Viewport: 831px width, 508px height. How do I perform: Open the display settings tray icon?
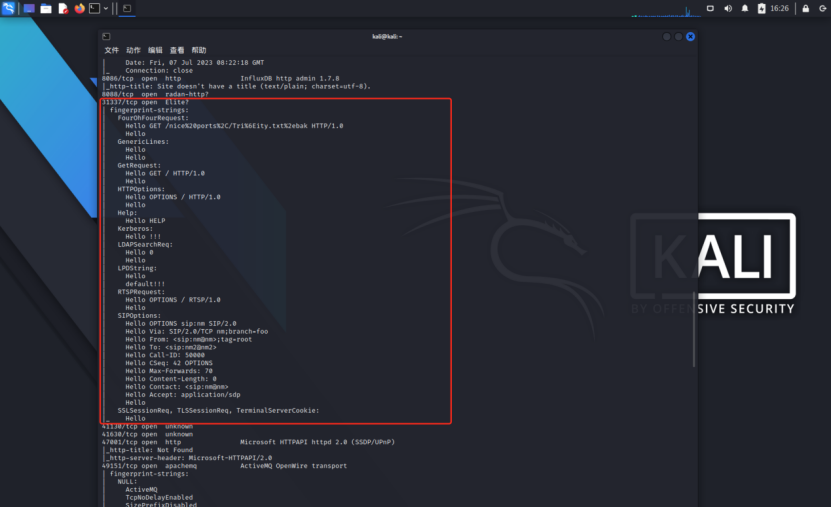[x=710, y=8]
